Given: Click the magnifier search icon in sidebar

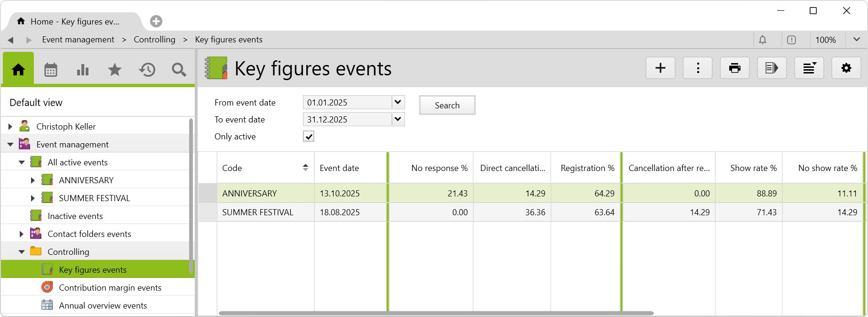Looking at the screenshot, I should (179, 70).
